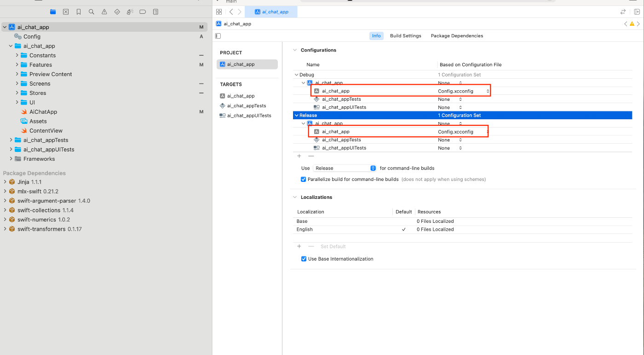Select the Base localization row

click(462, 221)
